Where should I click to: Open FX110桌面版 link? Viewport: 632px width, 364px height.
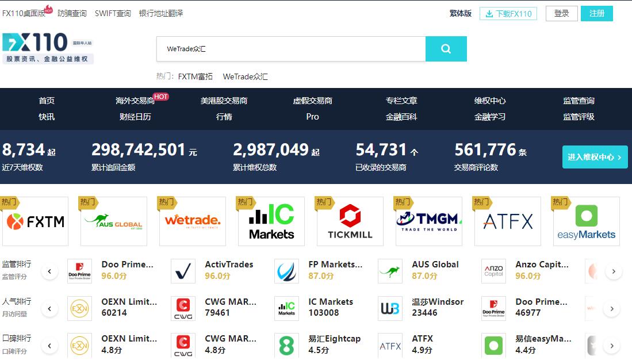pos(24,13)
